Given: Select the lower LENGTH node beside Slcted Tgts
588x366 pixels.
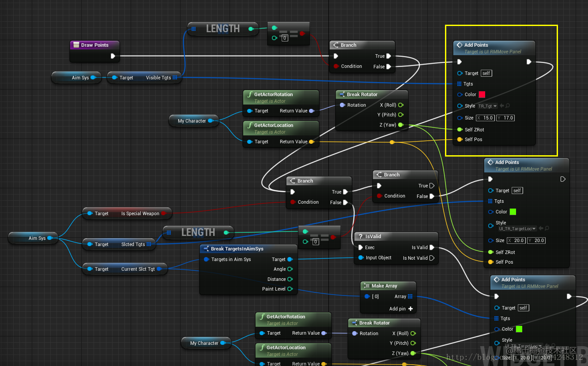Looking at the screenshot, I should (198, 232).
